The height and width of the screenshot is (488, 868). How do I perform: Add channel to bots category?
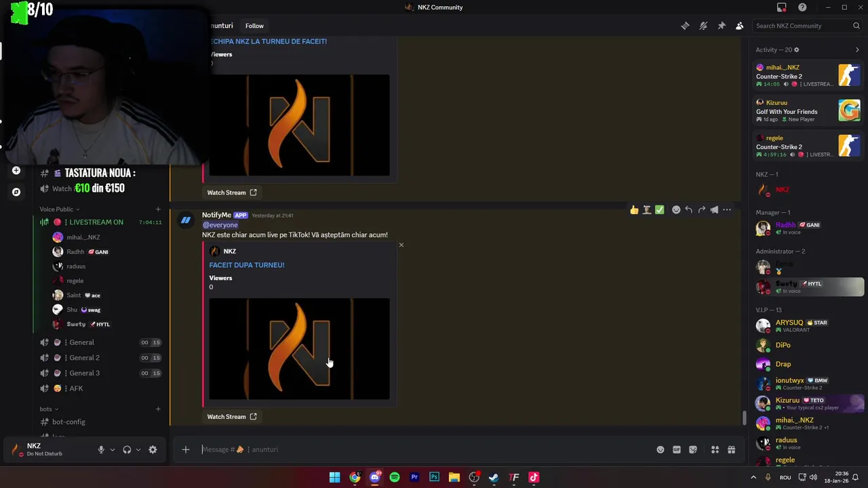pyautogui.click(x=158, y=409)
